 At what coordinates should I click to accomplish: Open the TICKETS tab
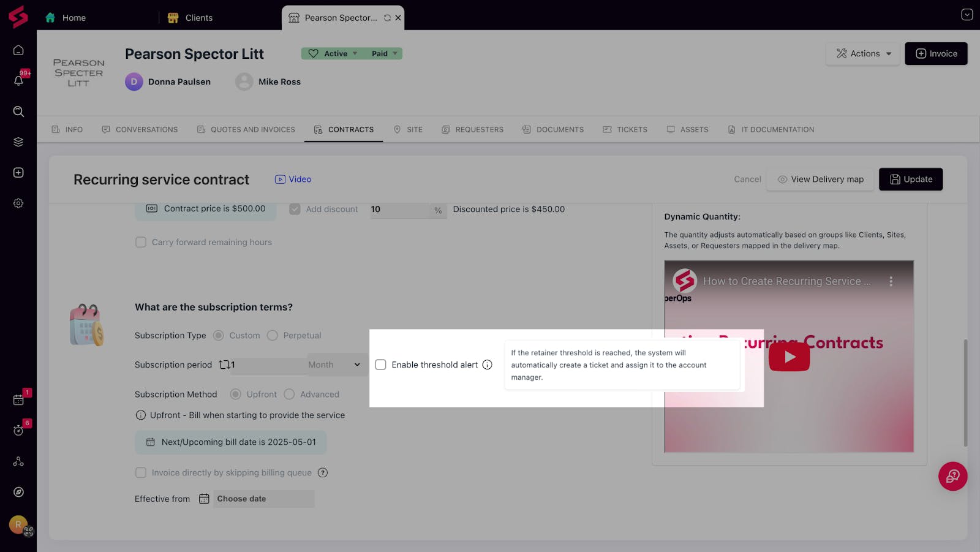pyautogui.click(x=625, y=129)
